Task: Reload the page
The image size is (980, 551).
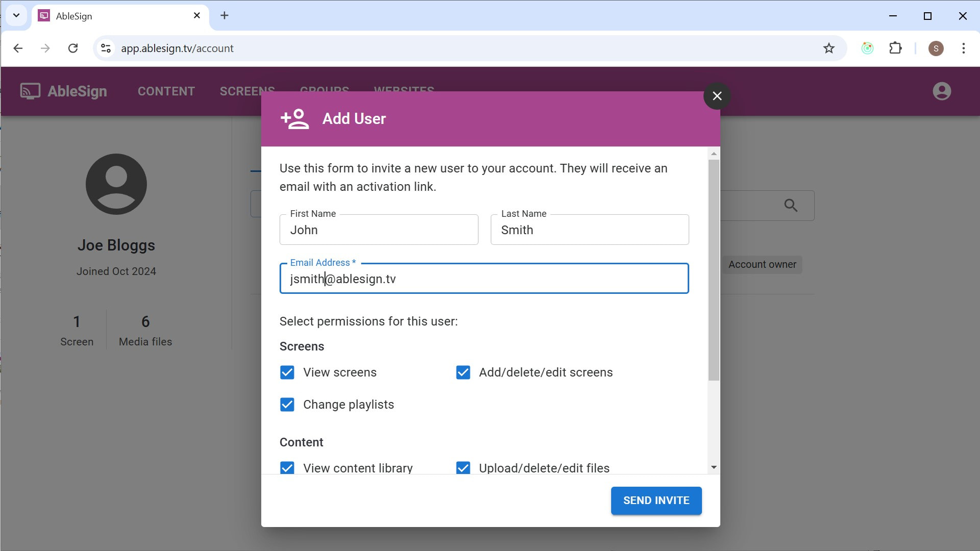Action: tap(73, 48)
